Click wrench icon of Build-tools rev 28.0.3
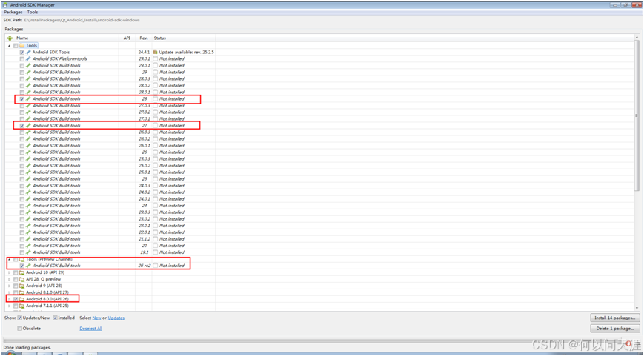The height and width of the screenshot is (356, 644). [28, 78]
